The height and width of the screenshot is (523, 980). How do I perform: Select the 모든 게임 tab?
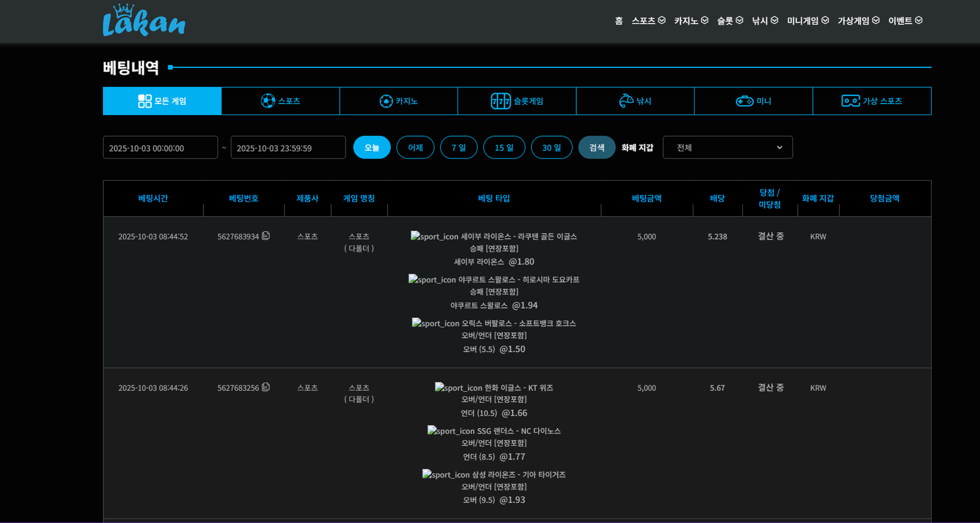162,101
